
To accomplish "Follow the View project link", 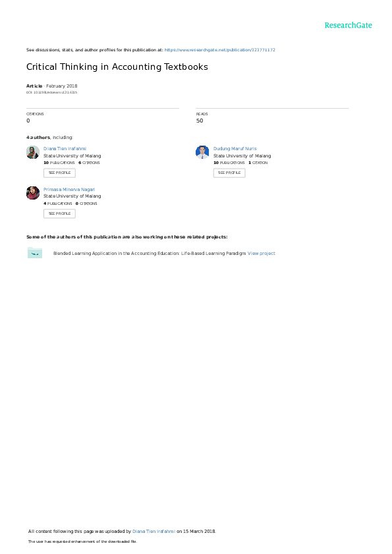I will click(x=261, y=254).
